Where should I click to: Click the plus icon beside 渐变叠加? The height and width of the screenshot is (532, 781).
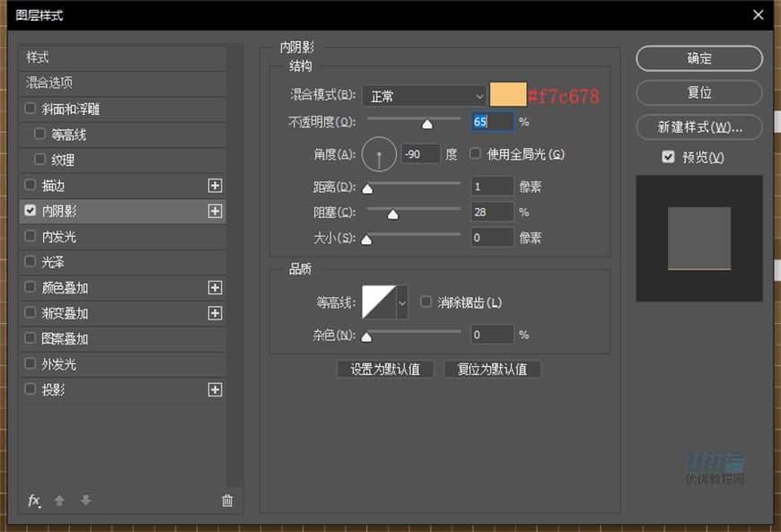215,313
